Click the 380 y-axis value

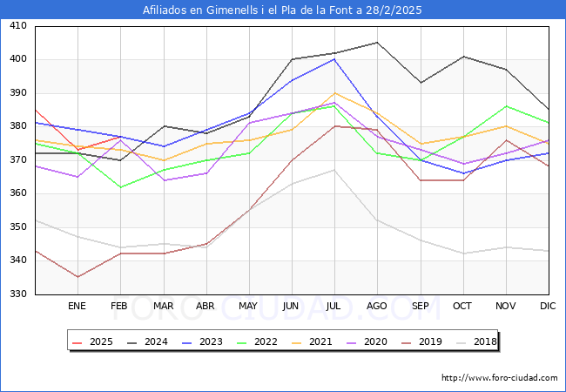click(18, 126)
